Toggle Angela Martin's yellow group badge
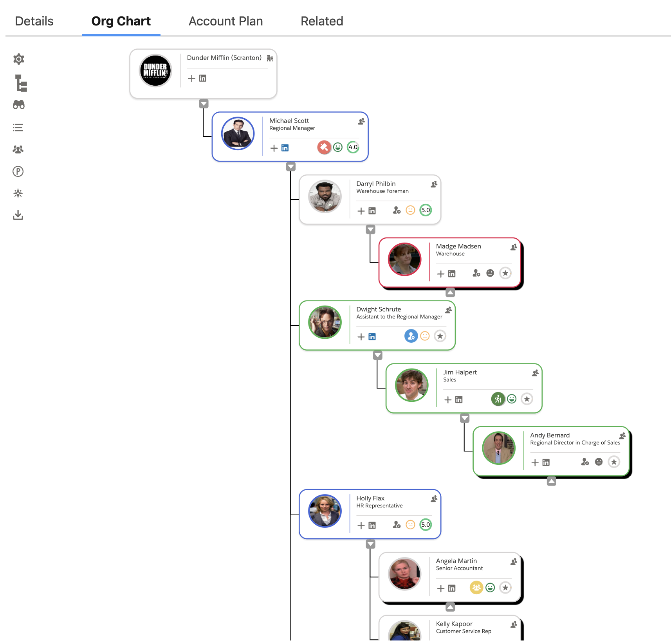Viewport: 671px width, 644px height. tap(476, 588)
